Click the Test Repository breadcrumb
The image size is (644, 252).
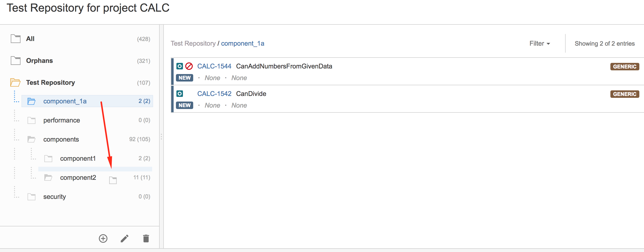[x=193, y=43]
